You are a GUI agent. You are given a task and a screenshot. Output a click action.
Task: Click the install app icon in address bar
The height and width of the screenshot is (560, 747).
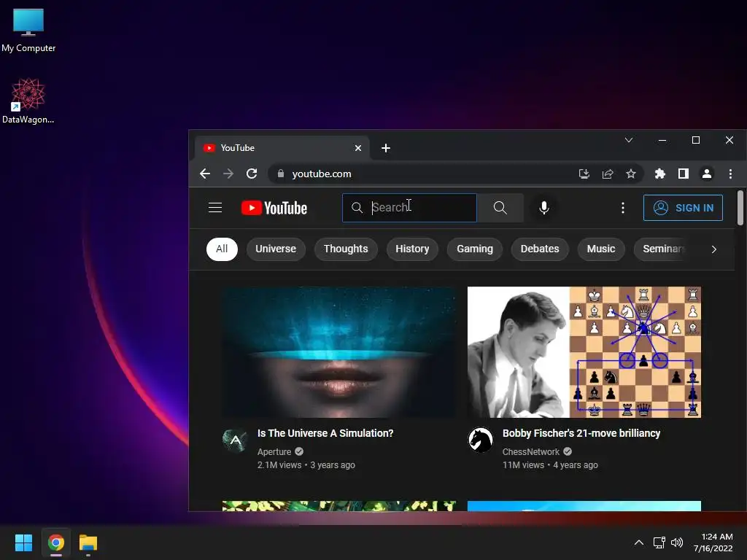click(584, 174)
